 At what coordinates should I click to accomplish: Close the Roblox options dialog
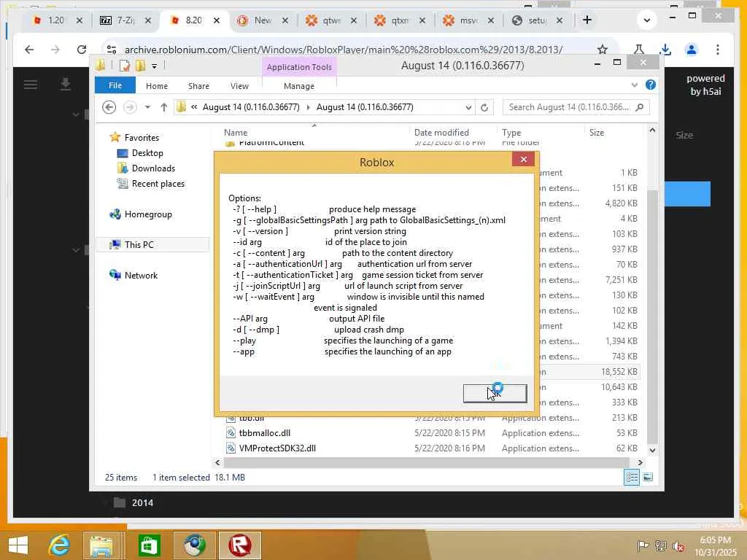pos(523,160)
